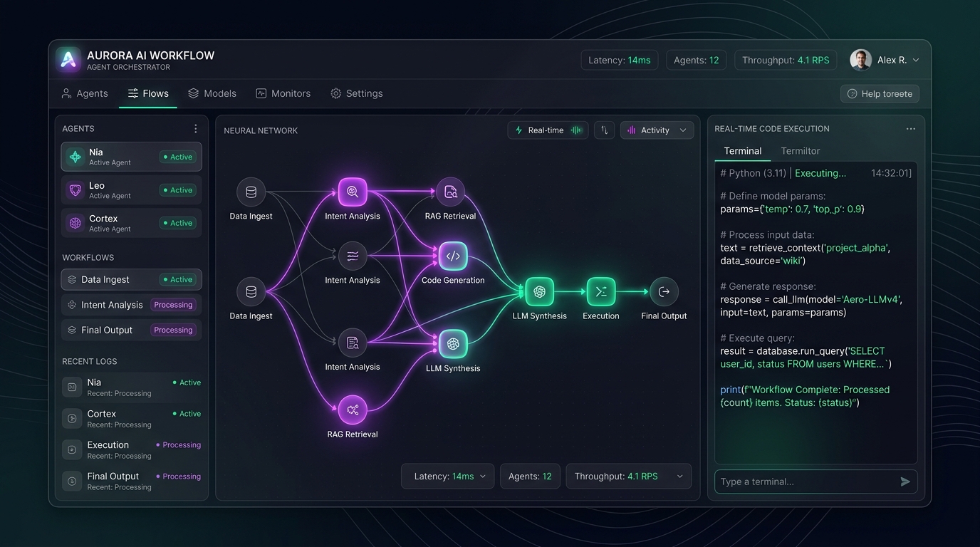Select the Code Generation node icon
The image size is (980, 547).
pyautogui.click(x=453, y=256)
